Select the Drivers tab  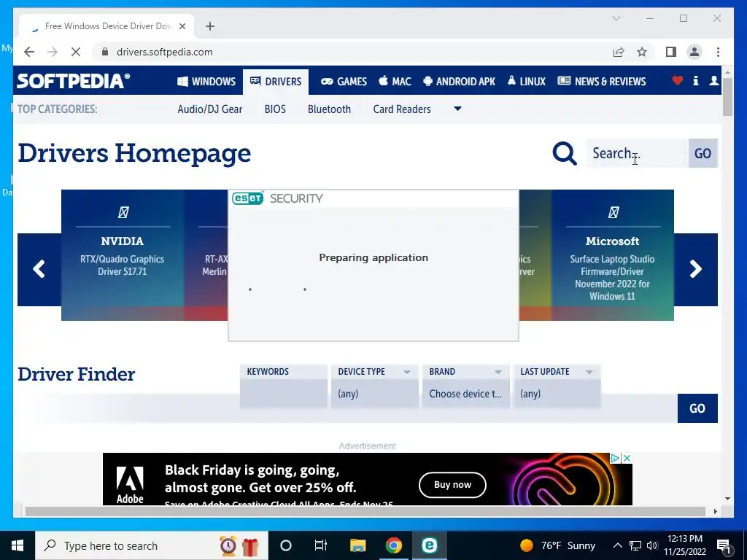(276, 82)
